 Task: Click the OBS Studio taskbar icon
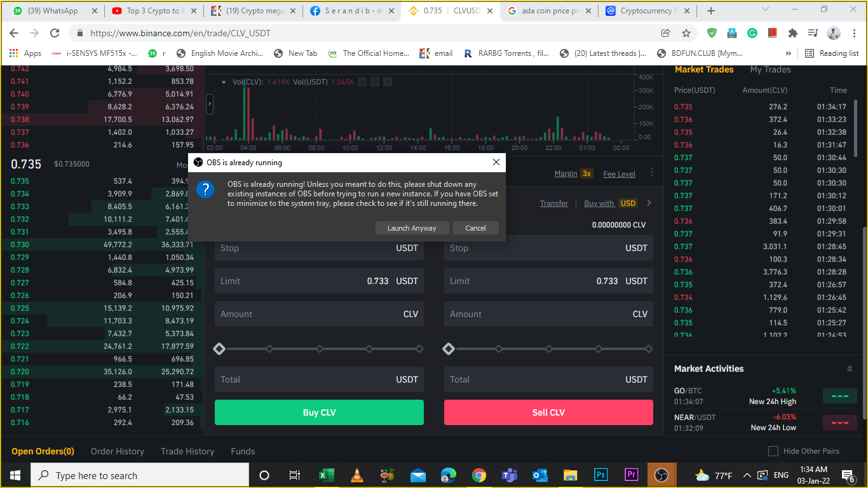coord(661,475)
